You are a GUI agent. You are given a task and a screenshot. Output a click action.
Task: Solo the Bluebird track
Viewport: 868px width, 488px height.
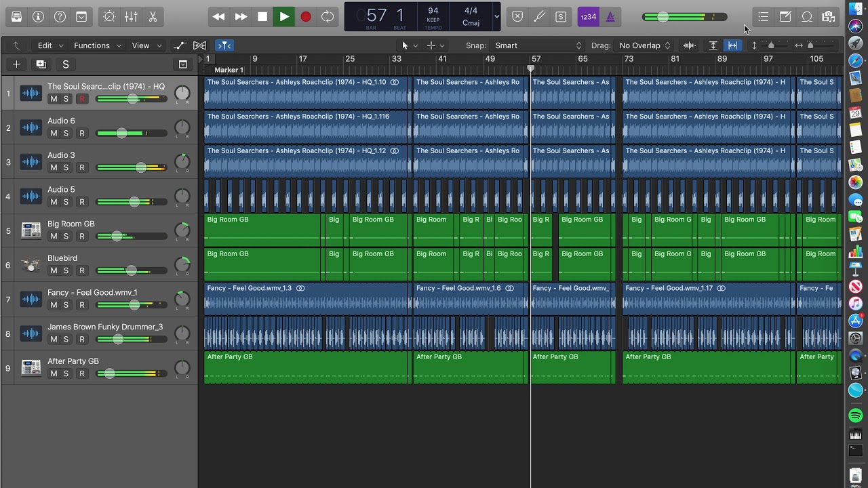tap(66, 270)
